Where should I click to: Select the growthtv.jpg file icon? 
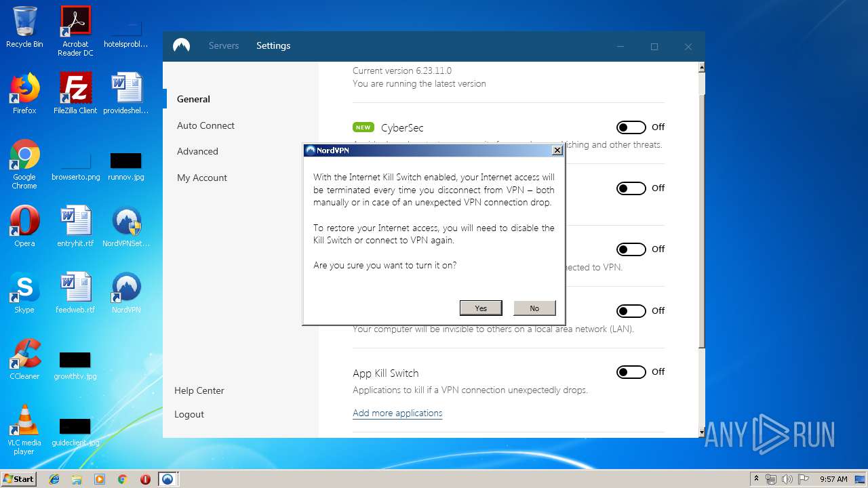click(x=75, y=365)
